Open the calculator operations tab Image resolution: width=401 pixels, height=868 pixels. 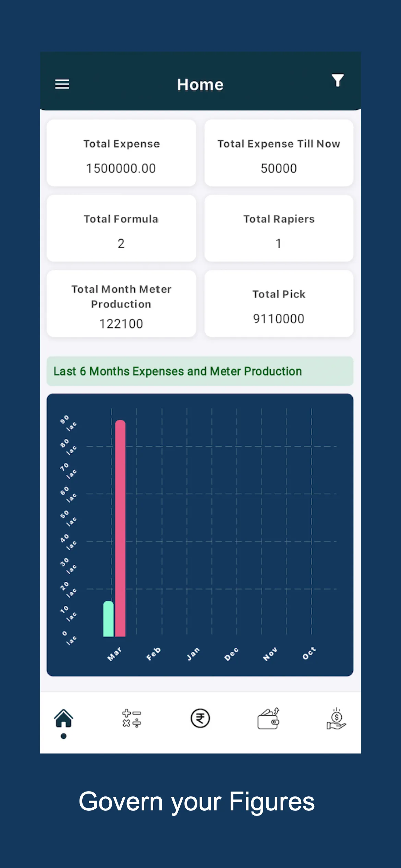tap(132, 718)
